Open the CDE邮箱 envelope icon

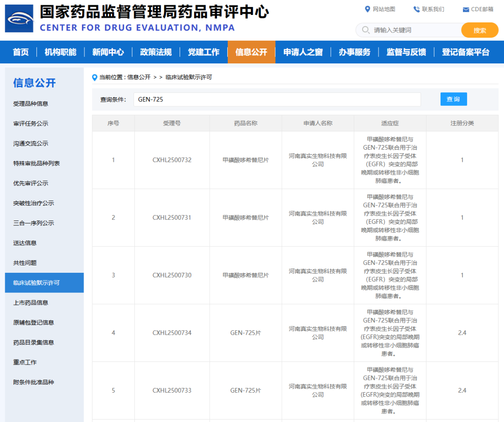pos(465,9)
